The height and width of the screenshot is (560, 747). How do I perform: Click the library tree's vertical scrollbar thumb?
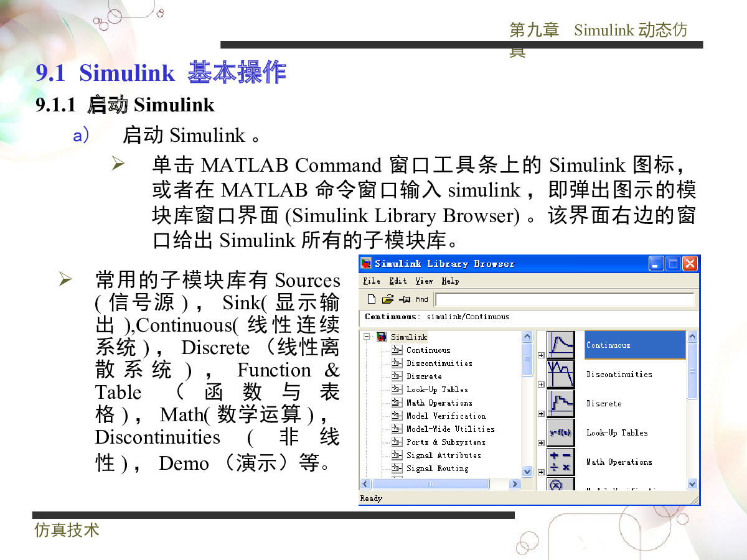click(528, 359)
